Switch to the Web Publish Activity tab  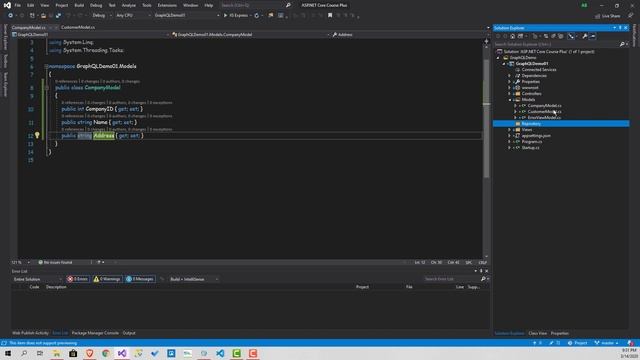point(30,333)
